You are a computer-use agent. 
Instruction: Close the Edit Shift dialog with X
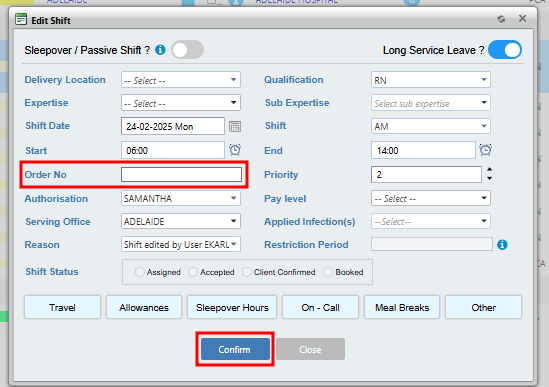pyautogui.click(x=522, y=18)
